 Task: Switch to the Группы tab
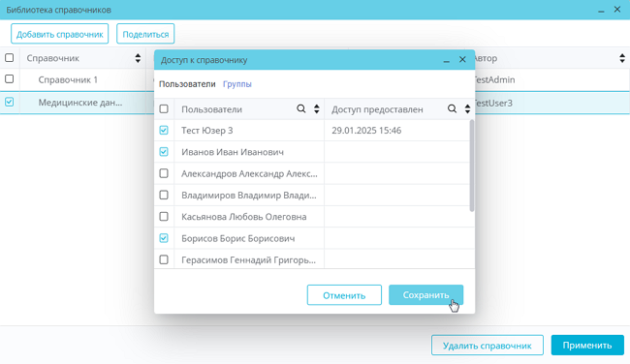(x=237, y=84)
